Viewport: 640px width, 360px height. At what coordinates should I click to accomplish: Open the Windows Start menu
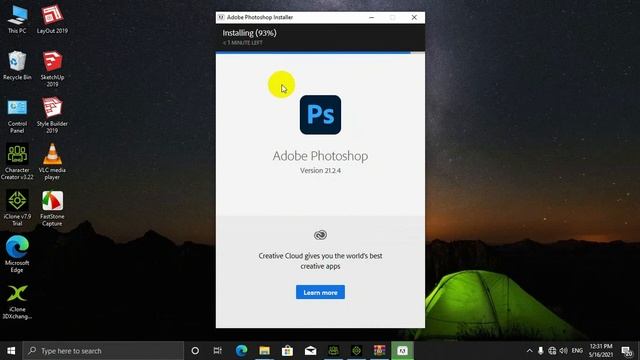click(11, 351)
